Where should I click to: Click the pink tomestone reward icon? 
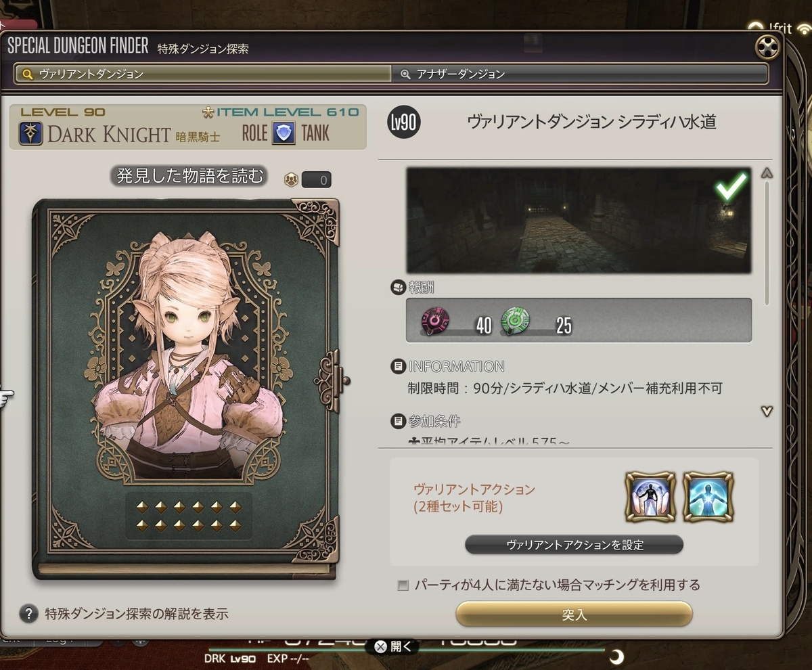point(436,321)
